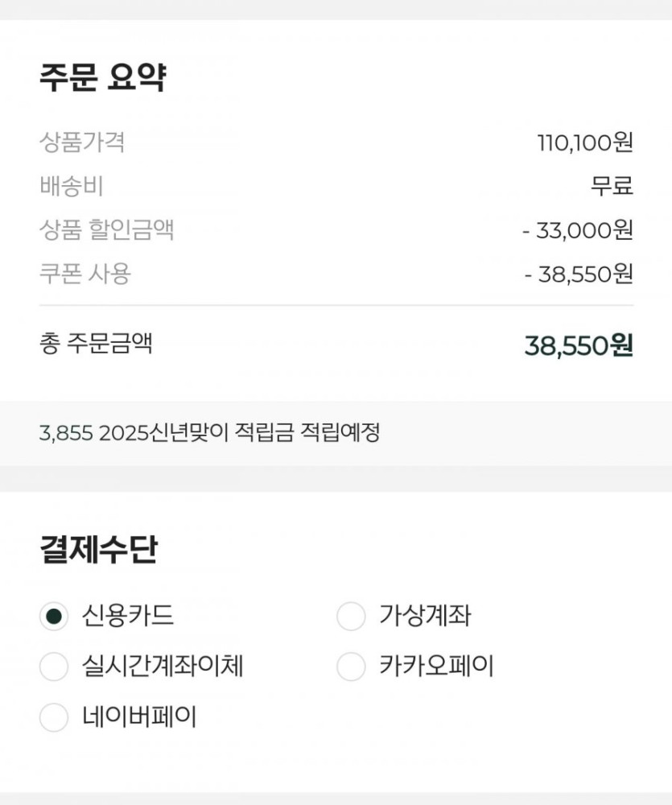This screenshot has height=805, width=672.
Task: Click the 결제수단 section heading
Action: click(x=98, y=551)
